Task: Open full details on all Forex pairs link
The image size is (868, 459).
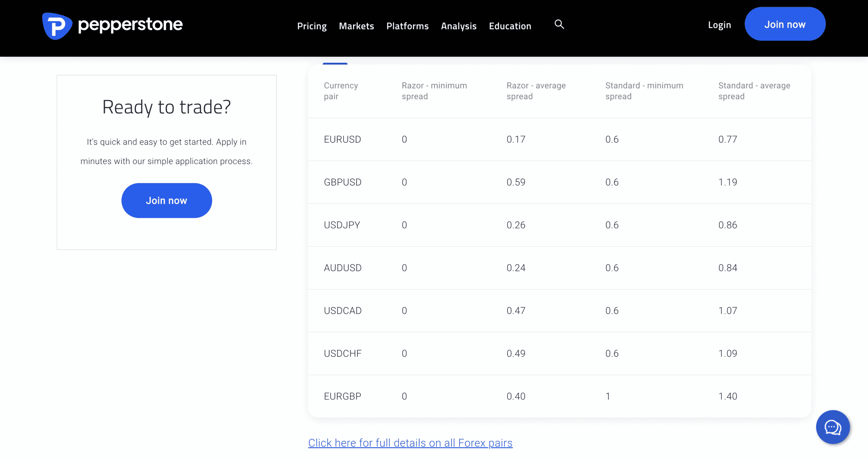Action: [410, 443]
